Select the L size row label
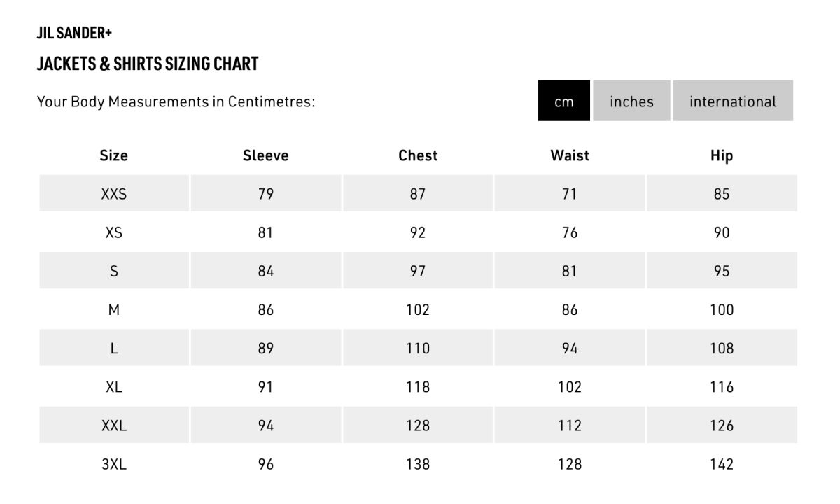The width and height of the screenshot is (840, 504). coord(114,348)
